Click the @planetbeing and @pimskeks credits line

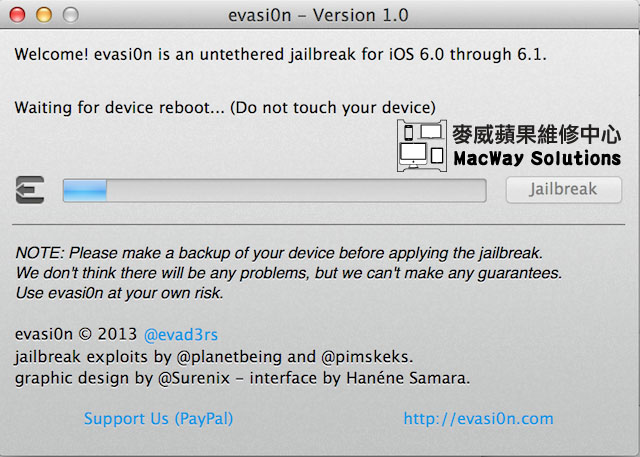click(214, 357)
